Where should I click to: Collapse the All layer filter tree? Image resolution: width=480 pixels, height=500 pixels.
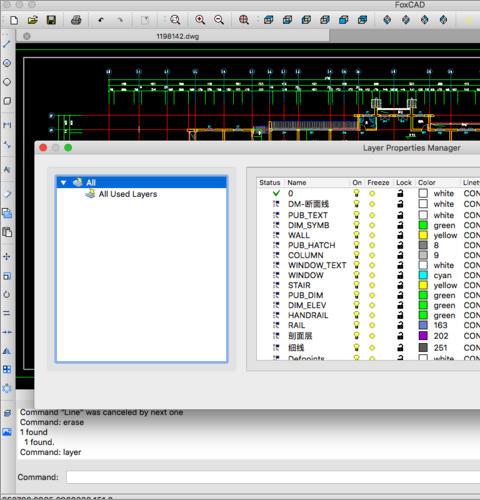pos(63,183)
